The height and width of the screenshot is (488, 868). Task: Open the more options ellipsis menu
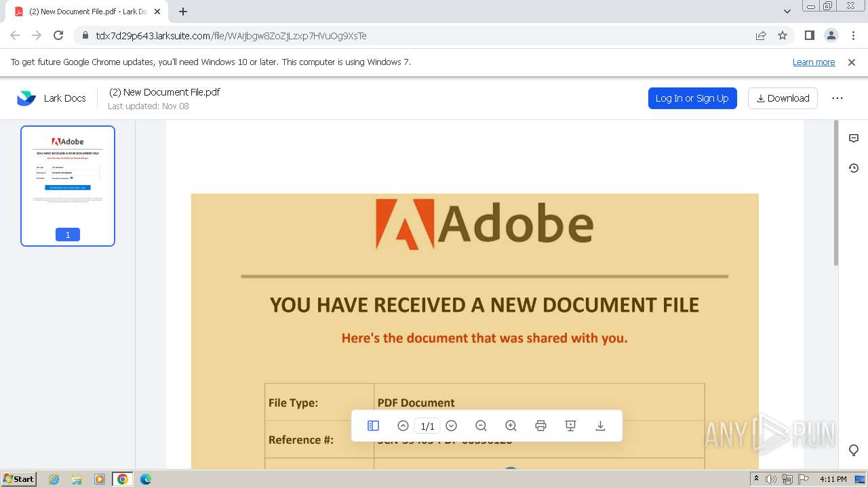click(x=837, y=98)
